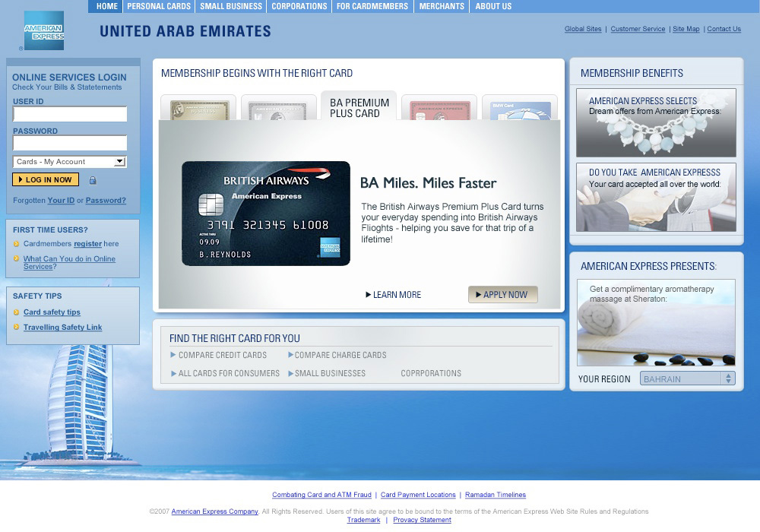Click the American Express Company footer link
Viewport: 760px width, 532px height.
point(215,511)
